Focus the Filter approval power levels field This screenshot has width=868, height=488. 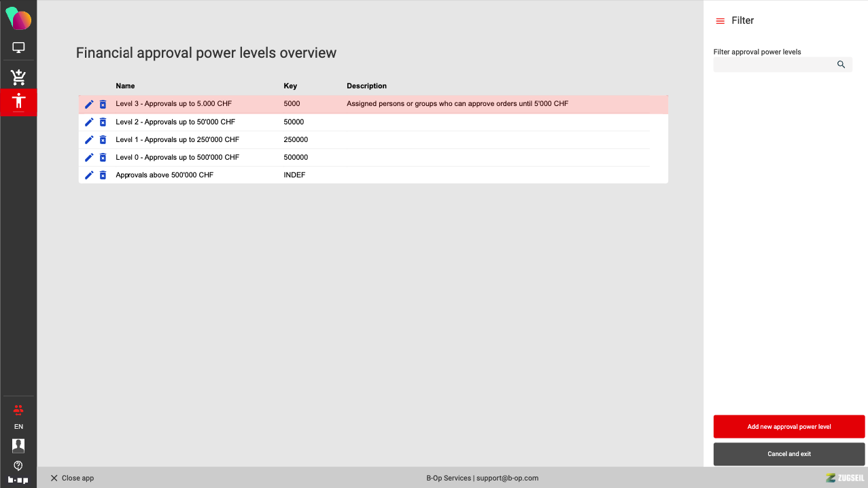point(774,65)
